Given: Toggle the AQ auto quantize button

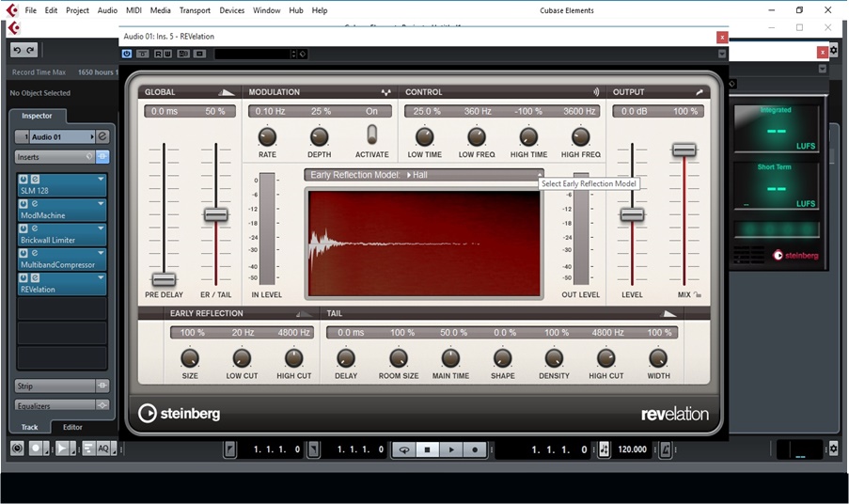Looking at the screenshot, I should 103,449.
